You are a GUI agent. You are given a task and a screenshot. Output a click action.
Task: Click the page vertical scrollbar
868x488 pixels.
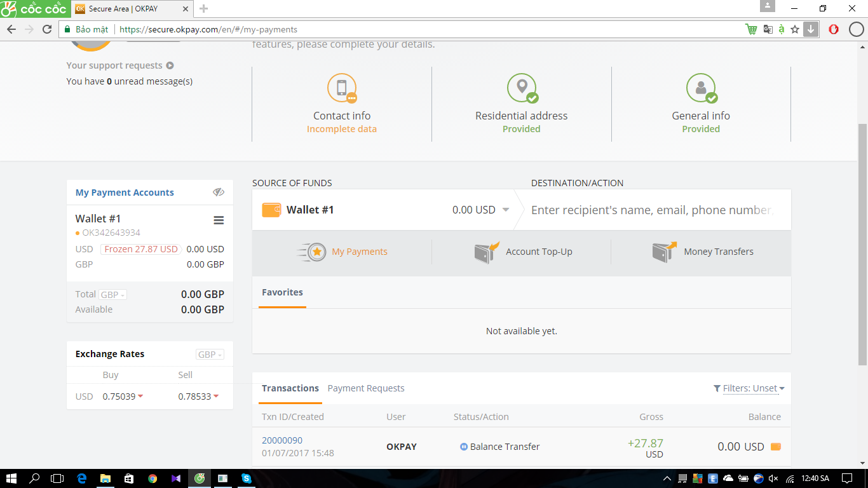pyautogui.click(x=862, y=244)
